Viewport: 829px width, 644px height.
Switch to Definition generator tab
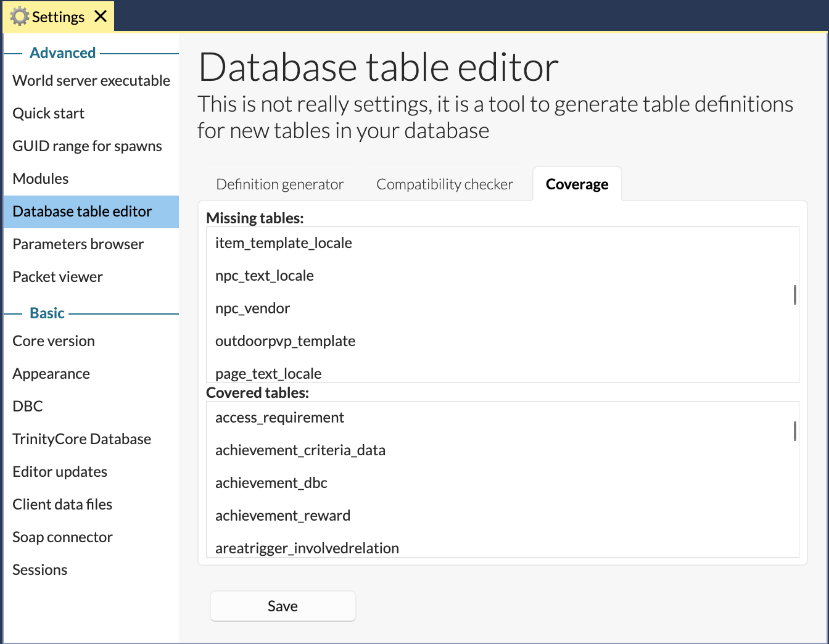tap(280, 184)
